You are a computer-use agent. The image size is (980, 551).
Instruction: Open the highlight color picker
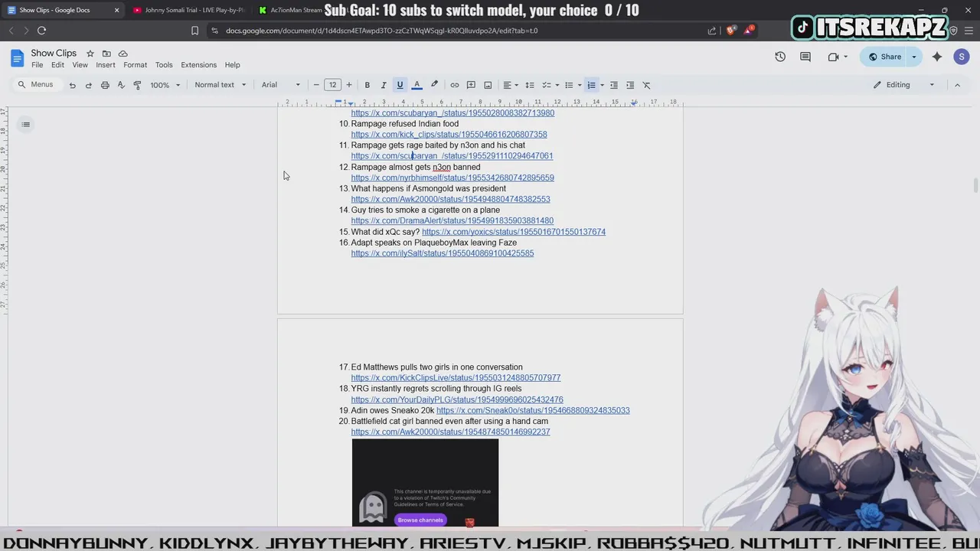(434, 85)
